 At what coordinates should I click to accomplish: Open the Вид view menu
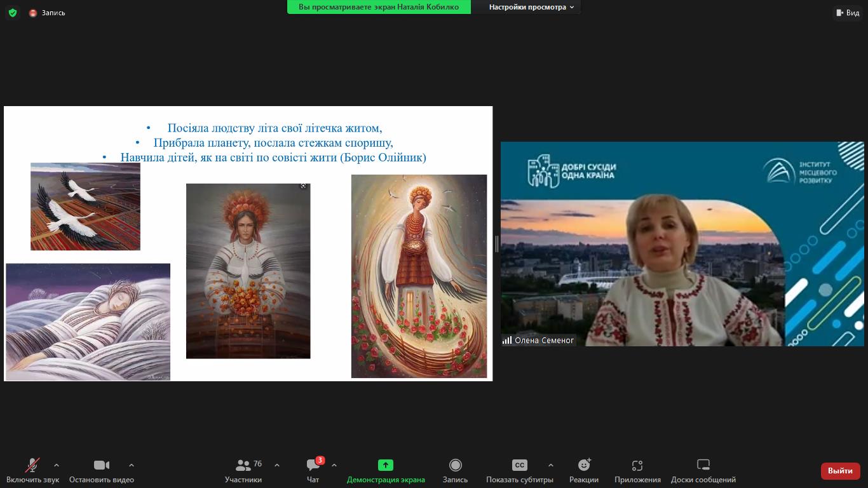[848, 13]
